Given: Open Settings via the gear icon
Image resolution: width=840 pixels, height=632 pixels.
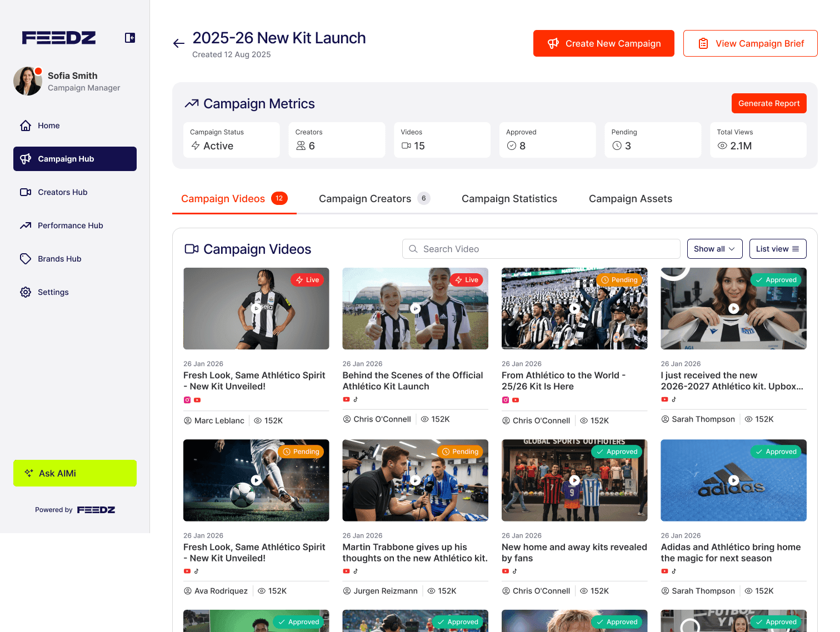Looking at the screenshot, I should pyautogui.click(x=26, y=292).
